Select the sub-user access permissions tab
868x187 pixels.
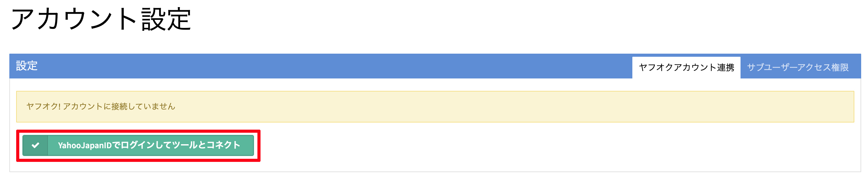point(797,68)
